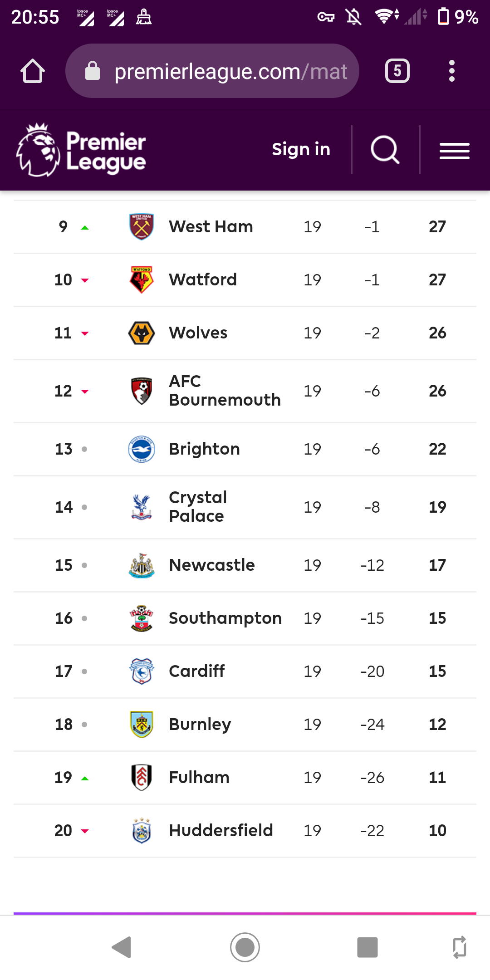Image resolution: width=490 pixels, height=980 pixels.
Task: Tap the Brighton club badge
Action: tap(142, 449)
